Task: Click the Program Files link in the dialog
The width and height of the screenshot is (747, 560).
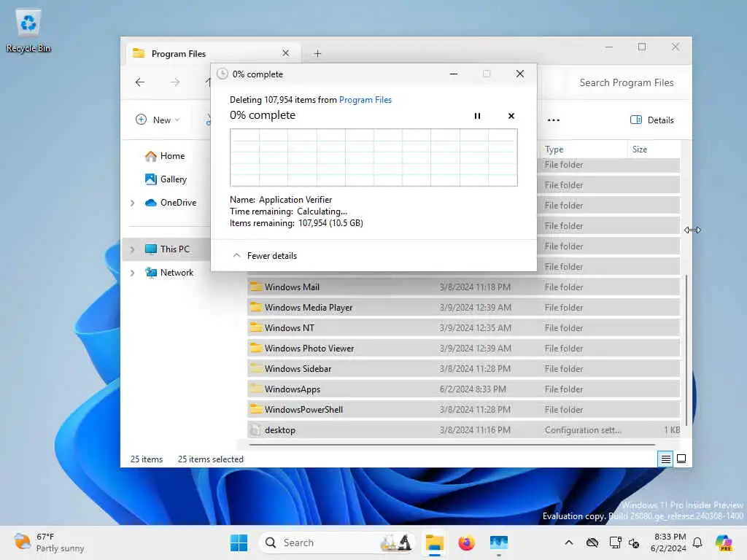Action: 365,99
